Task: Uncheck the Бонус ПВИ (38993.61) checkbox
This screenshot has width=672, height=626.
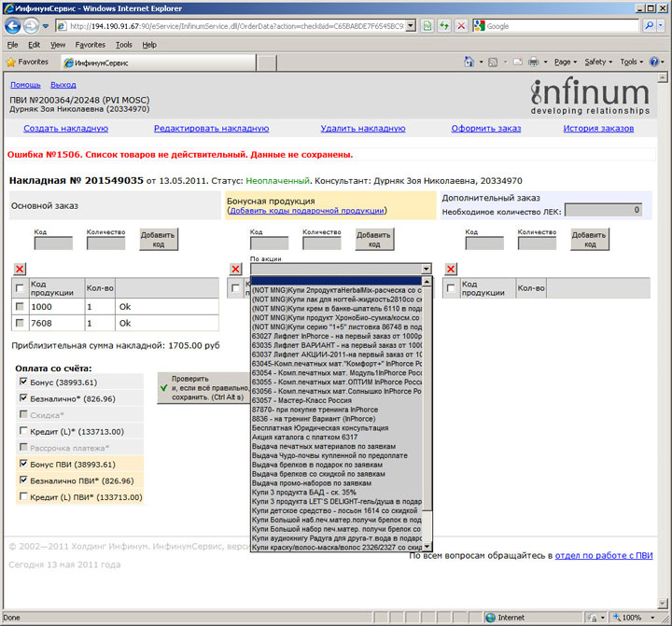Action: pyautogui.click(x=23, y=464)
